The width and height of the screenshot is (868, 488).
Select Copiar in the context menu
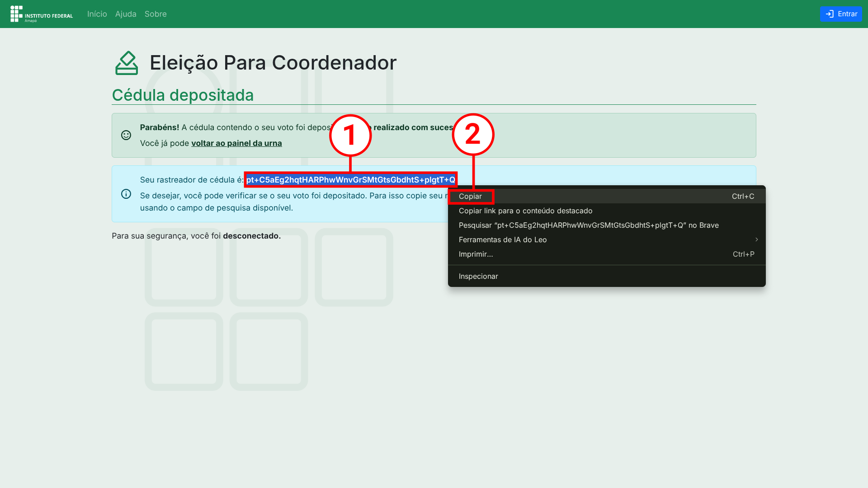[x=470, y=197]
